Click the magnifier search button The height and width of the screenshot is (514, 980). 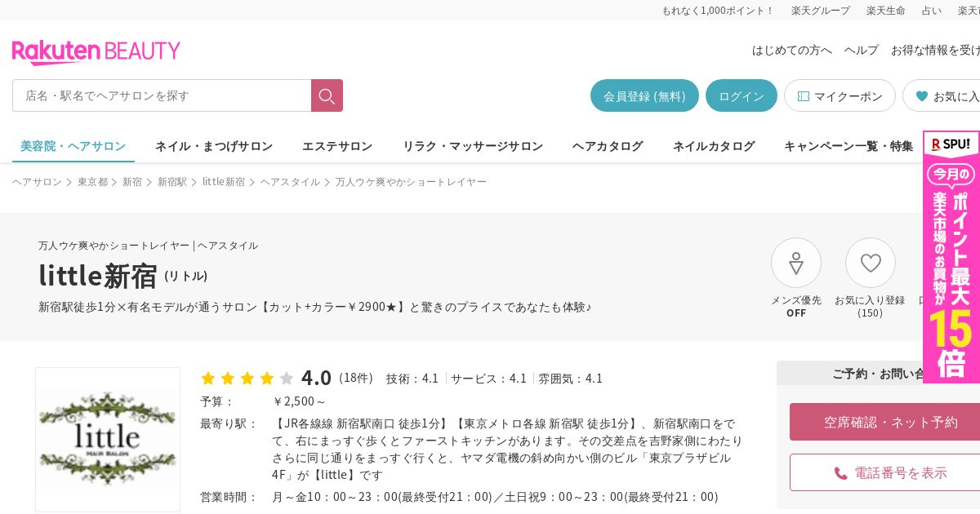click(327, 95)
